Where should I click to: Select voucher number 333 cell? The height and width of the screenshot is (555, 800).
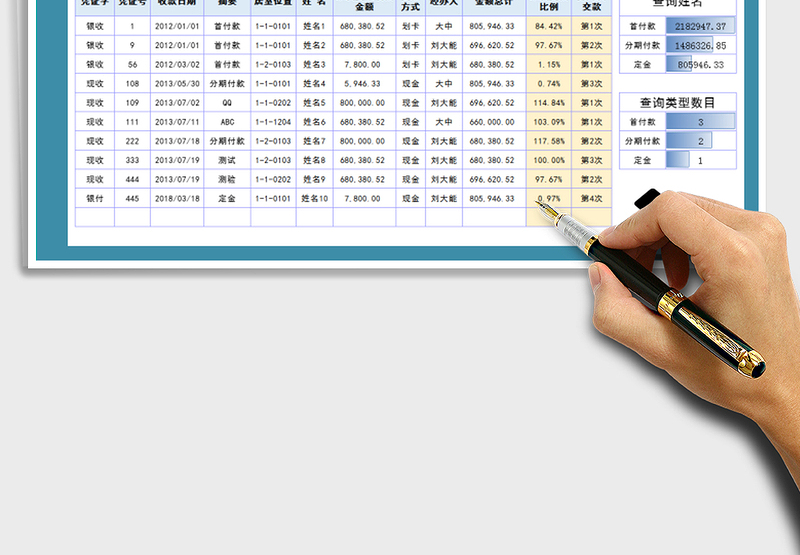coord(132,160)
